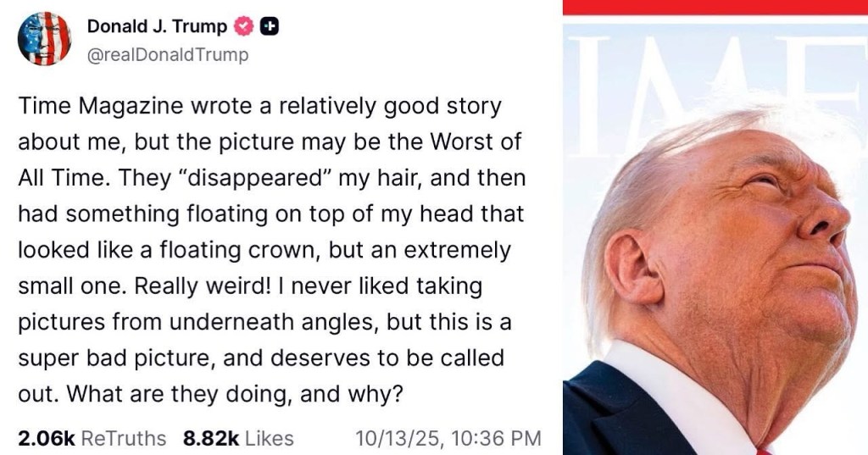Click the 8.82k like count number

(212, 438)
